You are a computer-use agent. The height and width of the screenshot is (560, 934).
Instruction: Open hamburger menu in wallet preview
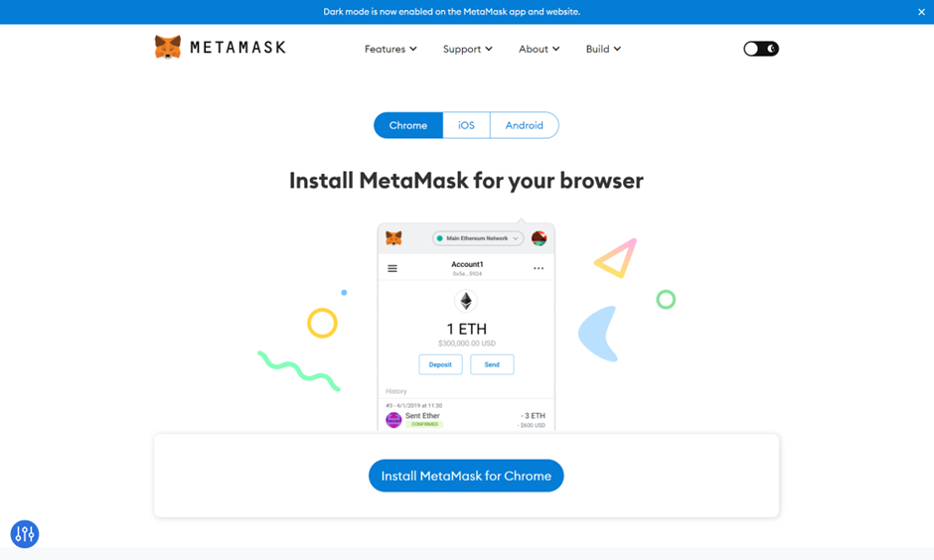click(392, 268)
